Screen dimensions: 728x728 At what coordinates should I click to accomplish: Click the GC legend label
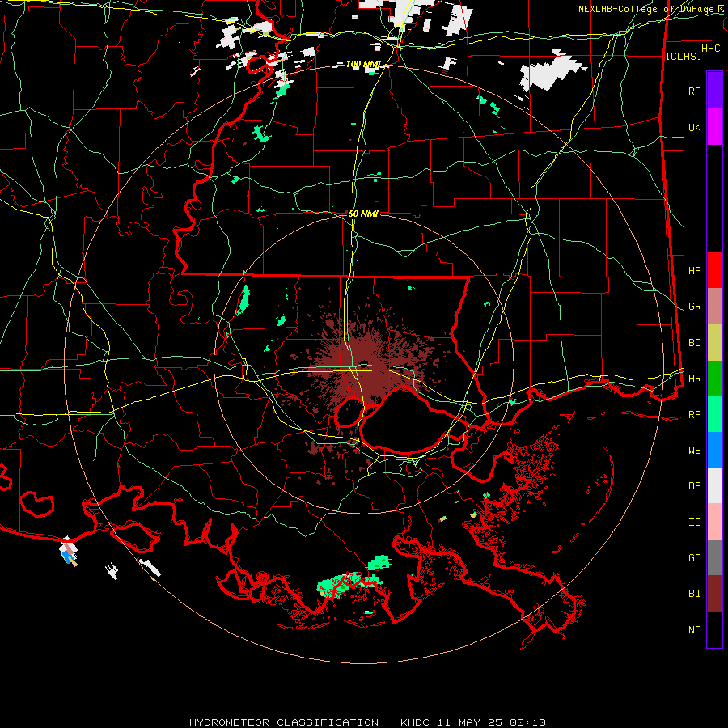click(694, 558)
